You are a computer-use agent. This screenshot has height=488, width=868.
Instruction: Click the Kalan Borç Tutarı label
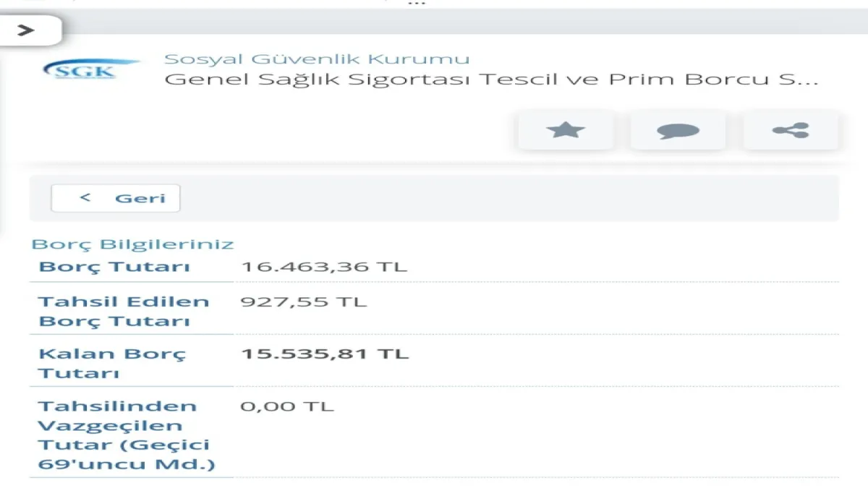[x=112, y=364]
